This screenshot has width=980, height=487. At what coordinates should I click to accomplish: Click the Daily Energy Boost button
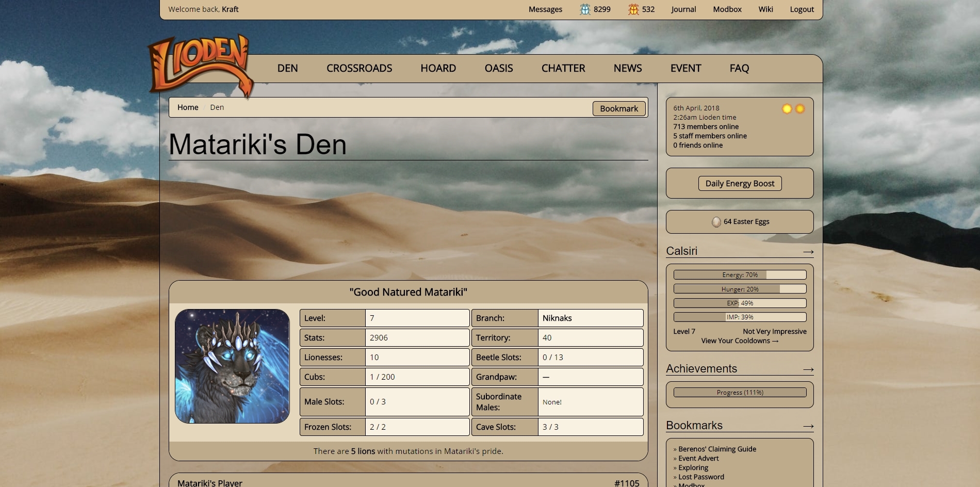point(740,183)
